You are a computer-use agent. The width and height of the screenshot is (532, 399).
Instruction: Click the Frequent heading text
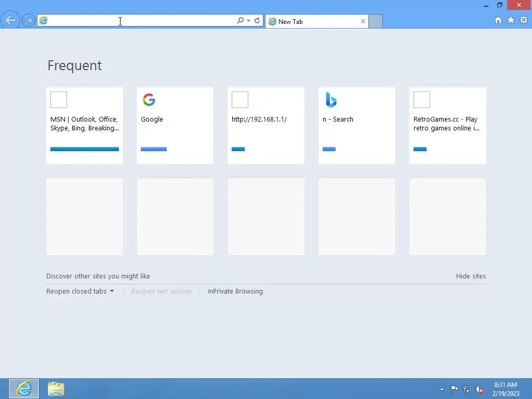(75, 65)
